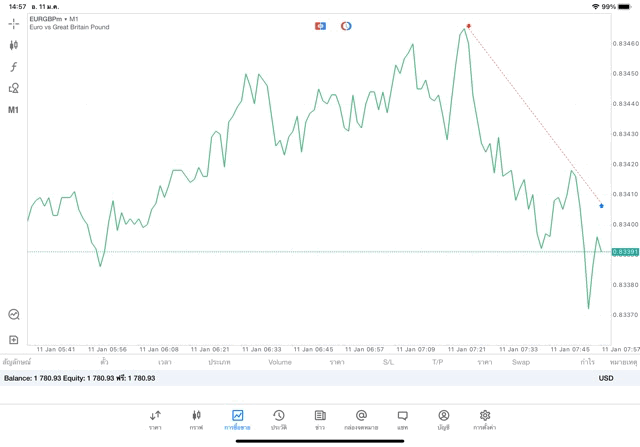Viewport: 640px width, 447px height.
Task: Open the indicators (f) list
Action: tap(14, 67)
